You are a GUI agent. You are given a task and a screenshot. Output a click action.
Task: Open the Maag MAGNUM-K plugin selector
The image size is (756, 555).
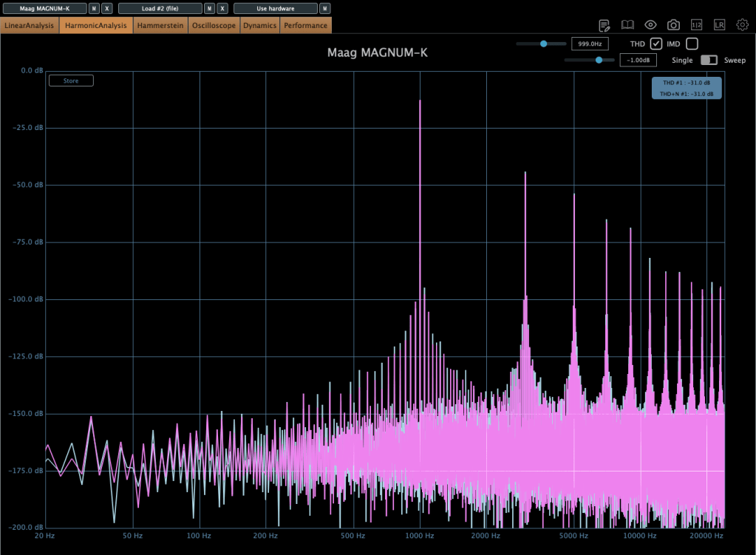pyautogui.click(x=44, y=9)
